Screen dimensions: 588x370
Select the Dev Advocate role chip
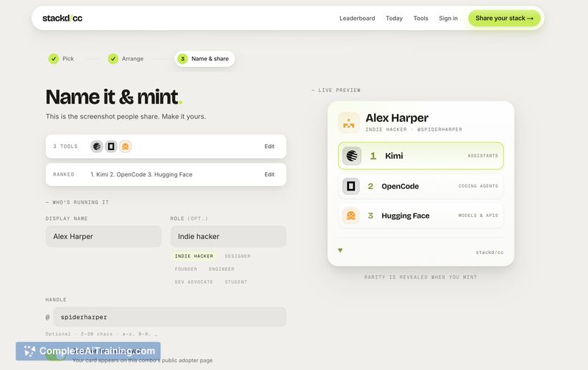[194, 282]
